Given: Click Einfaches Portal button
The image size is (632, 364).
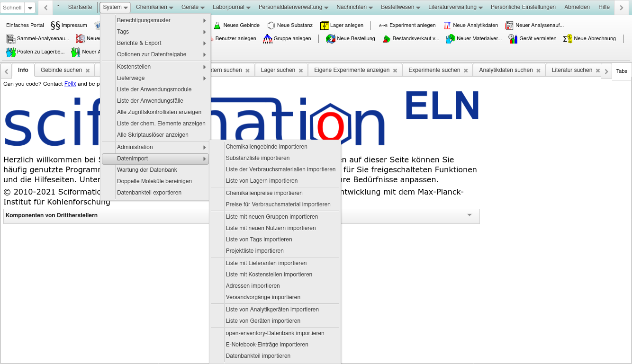Looking at the screenshot, I should tap(25, 25).
